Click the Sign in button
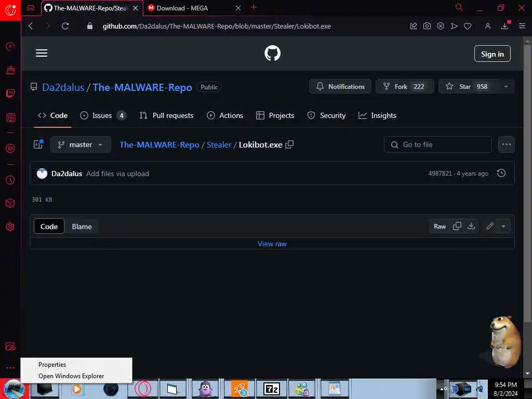 tap(493, 54)
